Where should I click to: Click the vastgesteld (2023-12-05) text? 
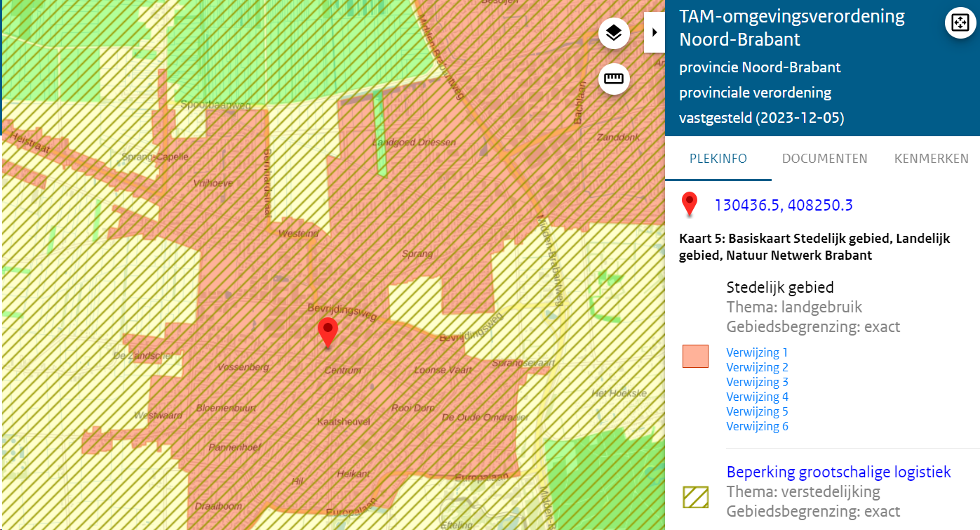point(762,118)
